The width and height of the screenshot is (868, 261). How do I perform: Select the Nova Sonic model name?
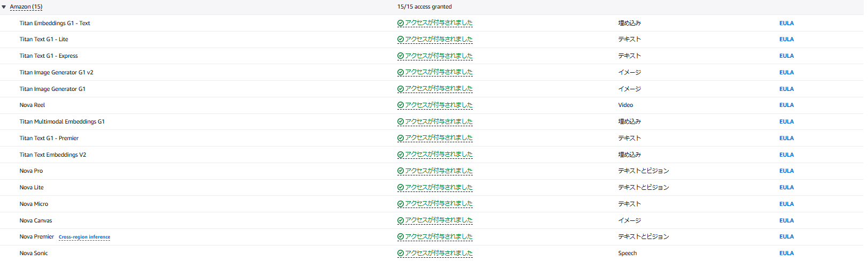[34, 254]
